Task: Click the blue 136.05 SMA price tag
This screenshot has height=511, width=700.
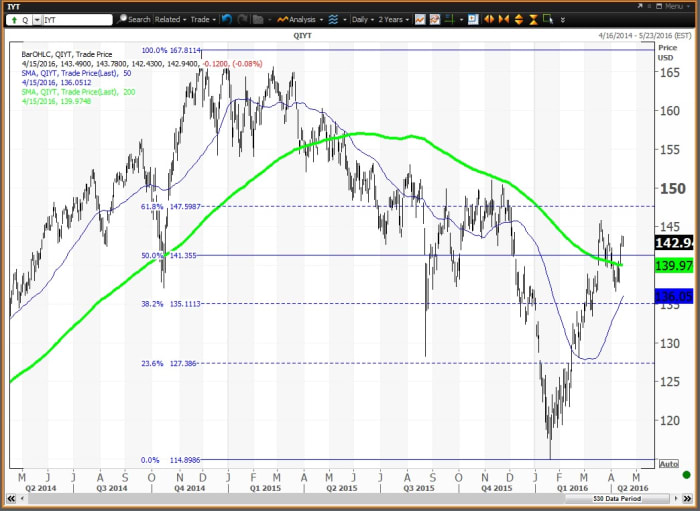Action: tap(674, 296)
